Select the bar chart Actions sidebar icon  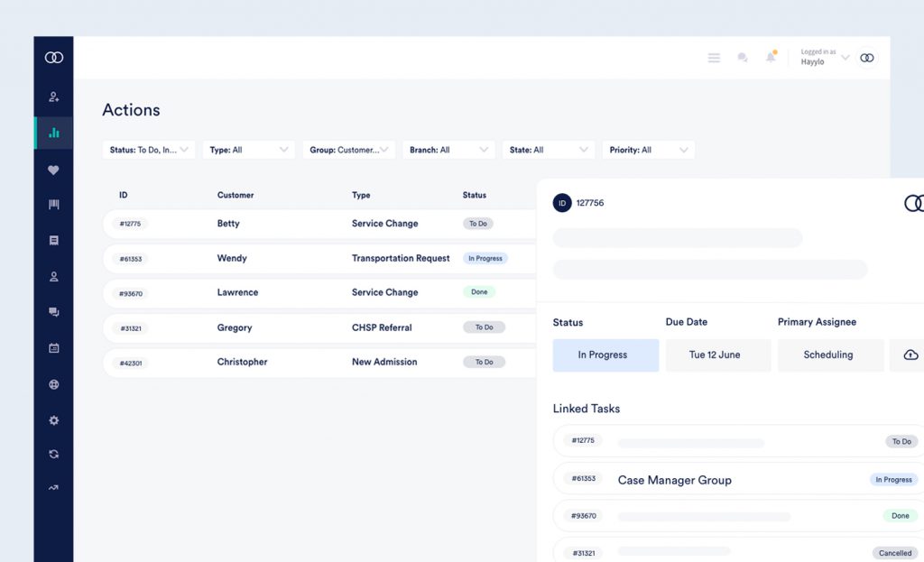point(53,133)
